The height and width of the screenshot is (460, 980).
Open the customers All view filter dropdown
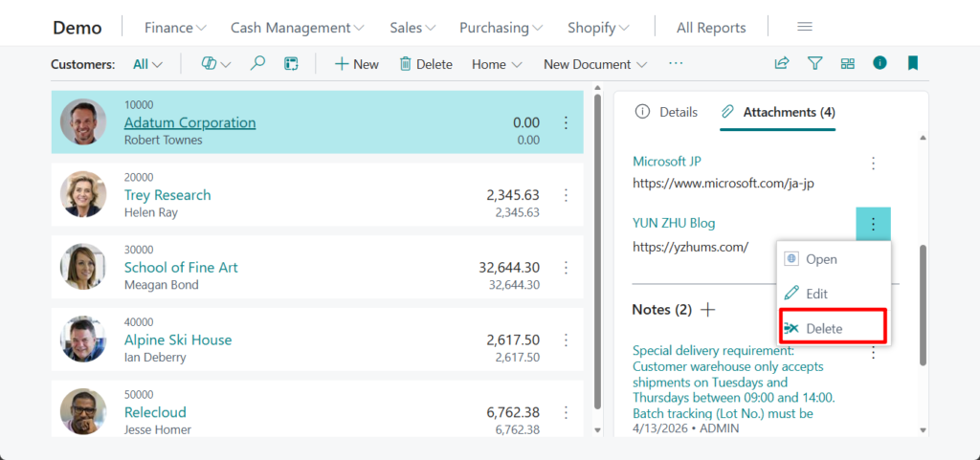(147, 64)
